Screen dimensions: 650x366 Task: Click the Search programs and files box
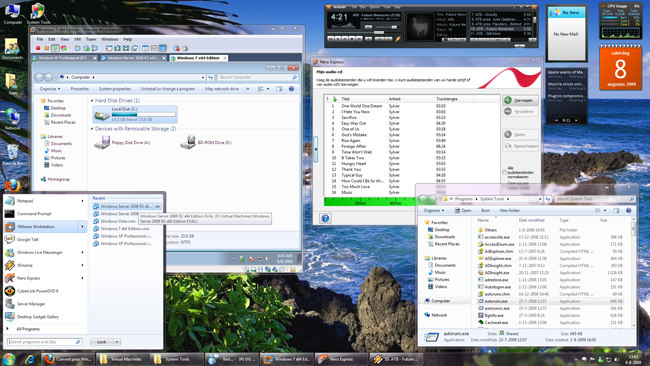44,342
